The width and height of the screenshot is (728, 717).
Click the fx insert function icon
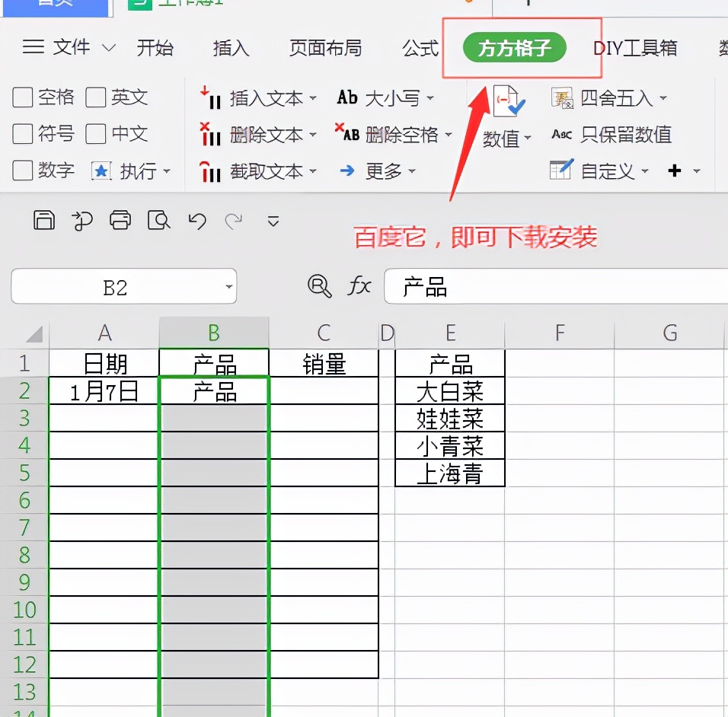tap(358, 286)
